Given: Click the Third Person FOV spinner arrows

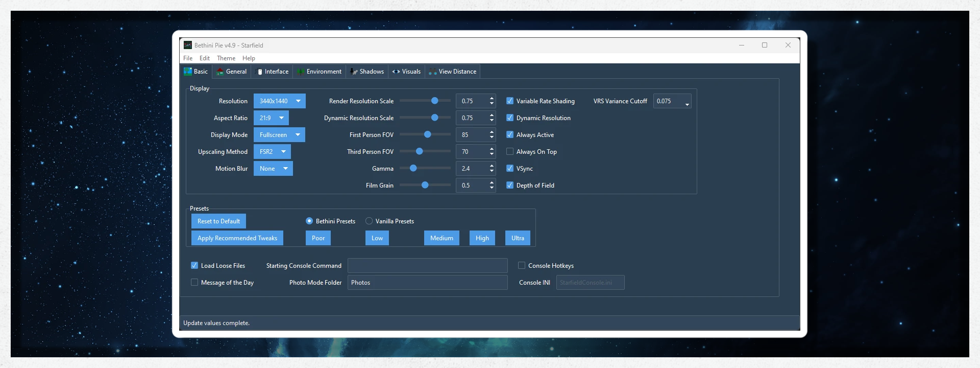Looking at the screenshot, I should 492,152.
